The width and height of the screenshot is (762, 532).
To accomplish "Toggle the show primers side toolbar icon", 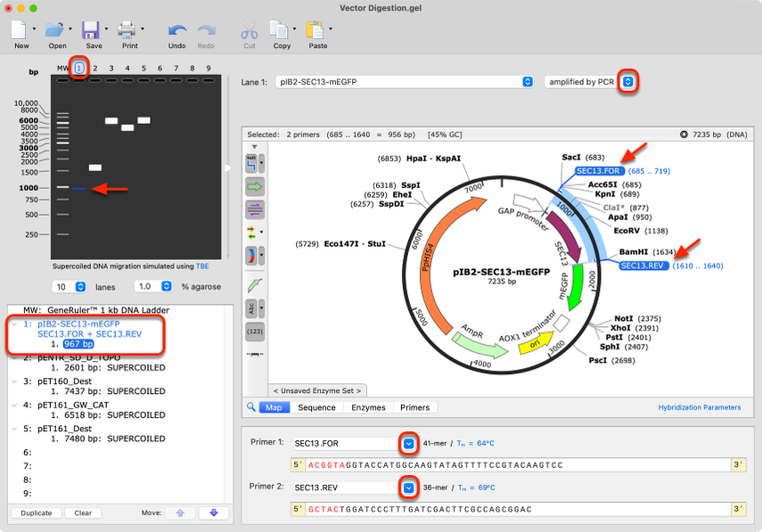I will coord(255,210).
